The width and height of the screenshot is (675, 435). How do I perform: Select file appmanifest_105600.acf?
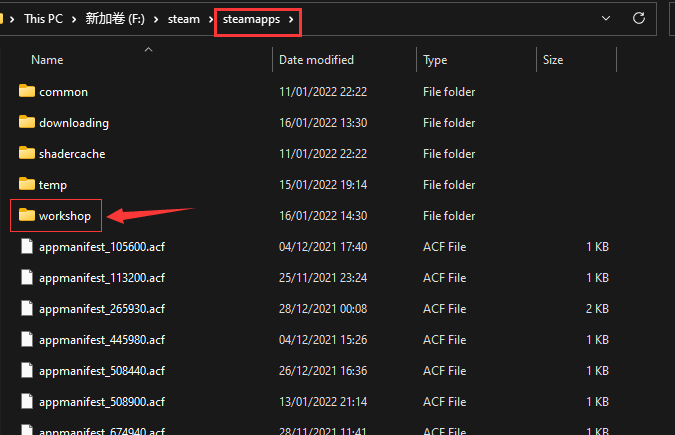point(102,247)
